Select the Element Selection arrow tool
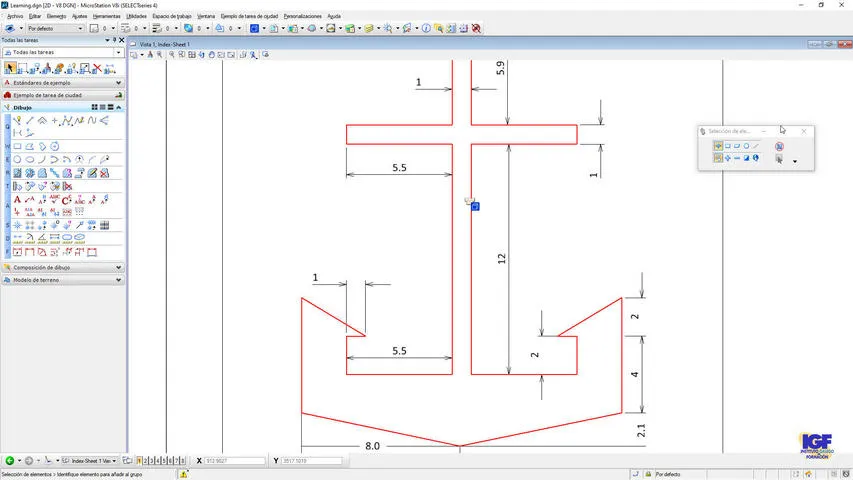The width and height of the screenshot is (853, 480). (x=10, y=69)
